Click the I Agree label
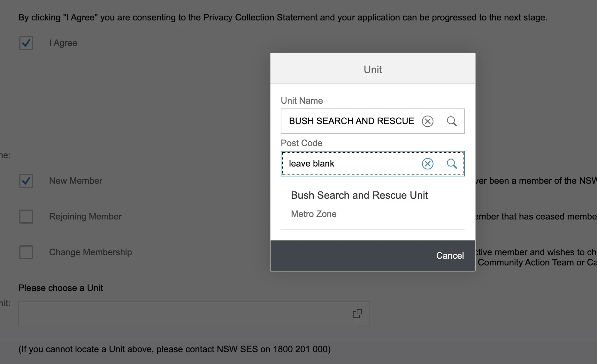The width and height of the screenshot is (597, 364). 63,43
